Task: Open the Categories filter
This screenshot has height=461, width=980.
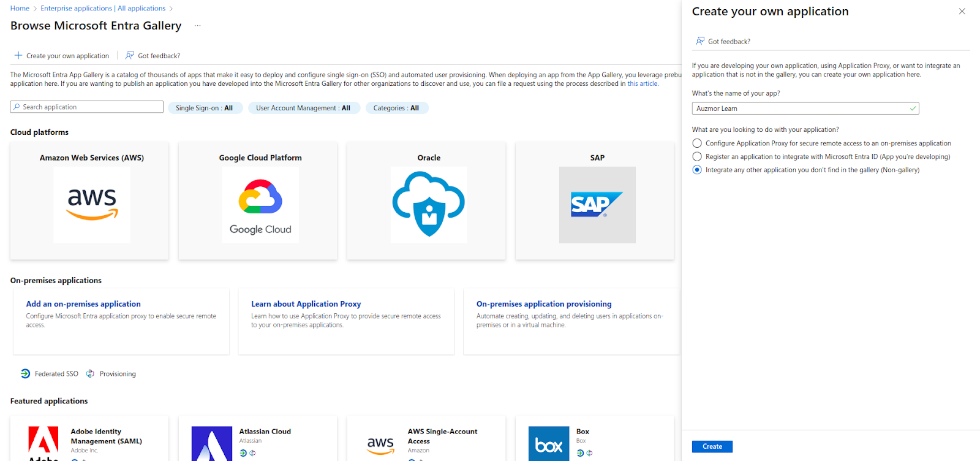Action: tap(396, 108)
